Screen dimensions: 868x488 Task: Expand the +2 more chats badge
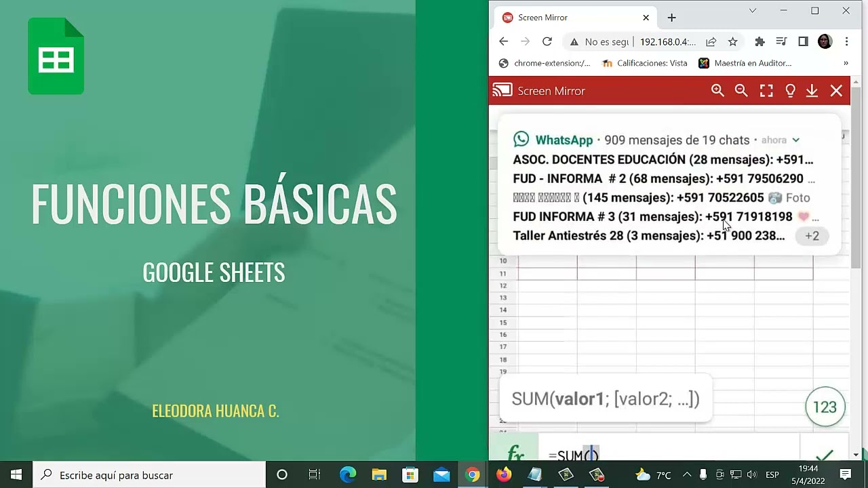pos(812,236)
